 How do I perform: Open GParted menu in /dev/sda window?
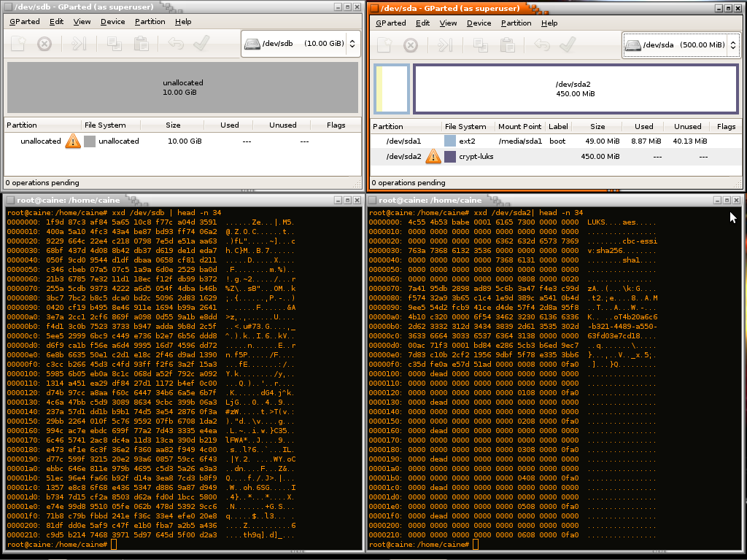(x=391, y=23)
